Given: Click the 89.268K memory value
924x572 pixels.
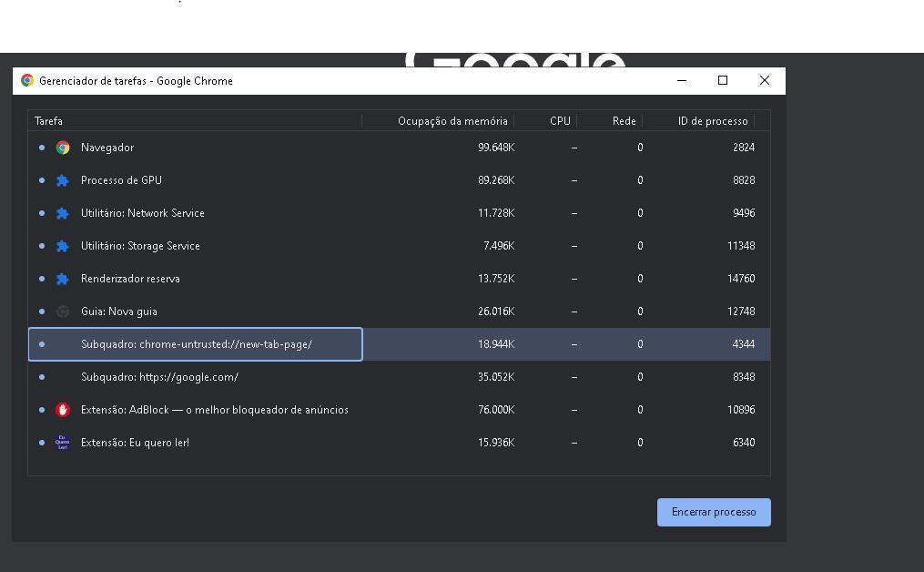Looking at the screenshot, I should coord(496,180).
